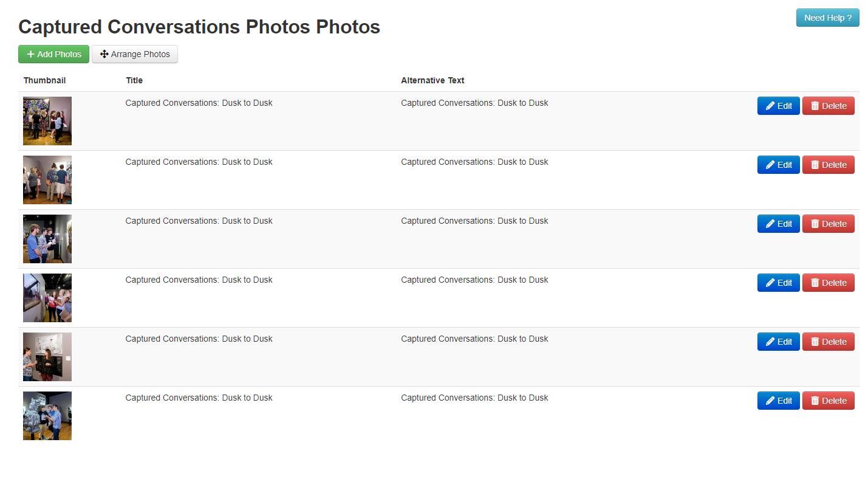
Task: Click the trash icon on the first row's Delete button
Action: [816, 105]
